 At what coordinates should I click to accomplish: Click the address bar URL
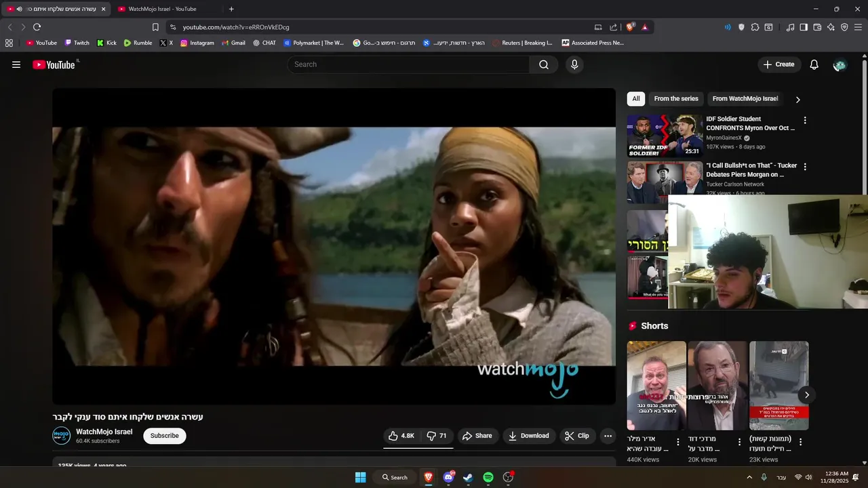236,27
